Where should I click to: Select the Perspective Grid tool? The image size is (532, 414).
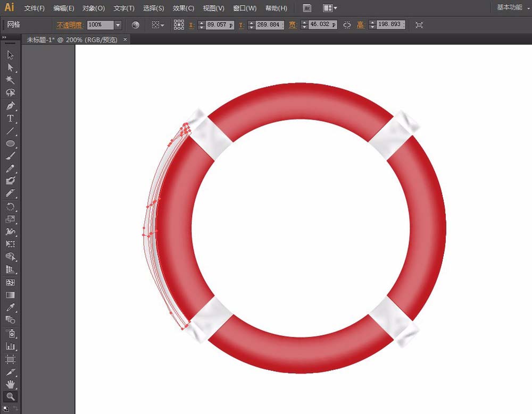(10, 269)
